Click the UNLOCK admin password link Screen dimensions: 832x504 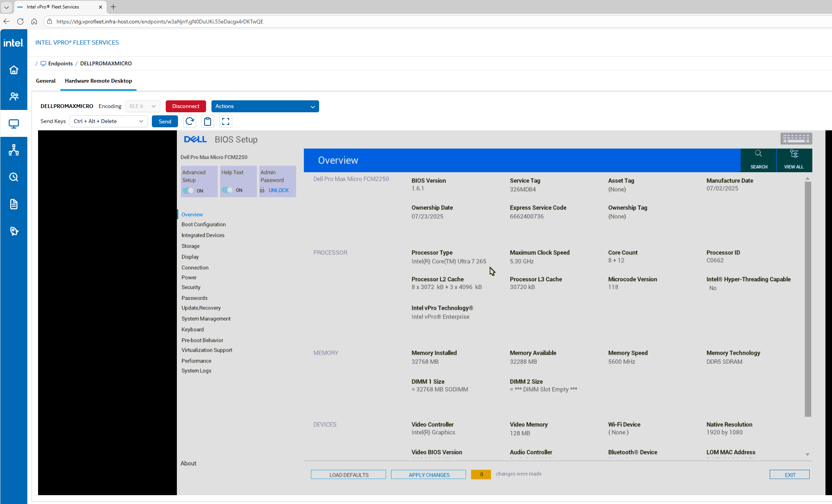pyautogui.click(x=278, y=190)
